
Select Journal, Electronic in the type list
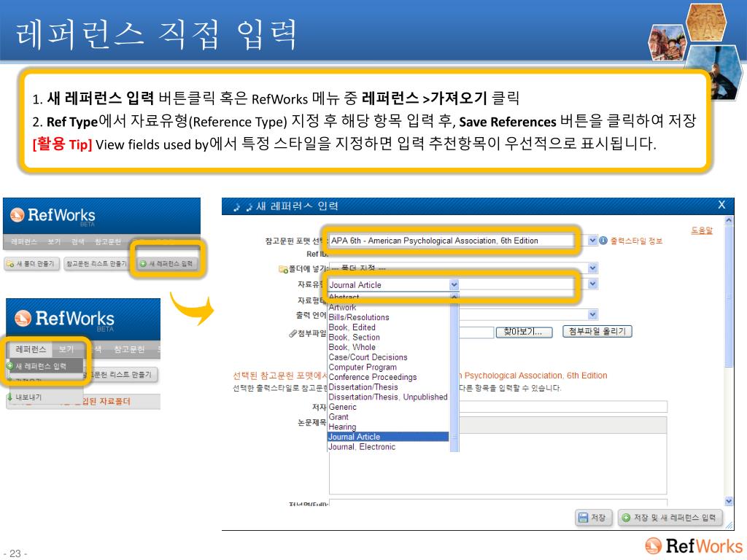[388, 447]
